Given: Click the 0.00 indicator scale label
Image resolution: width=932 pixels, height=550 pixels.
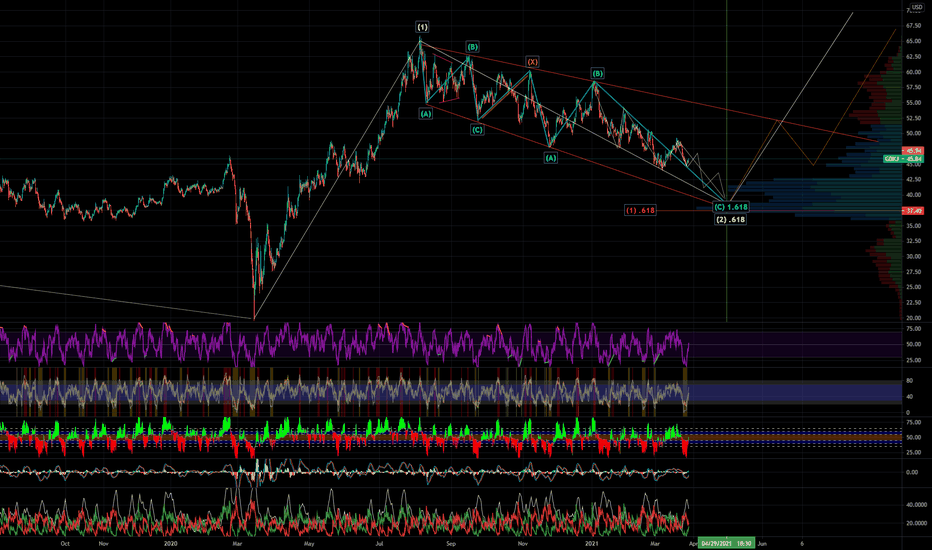Looking at the screenshot, I should (912, 472).
